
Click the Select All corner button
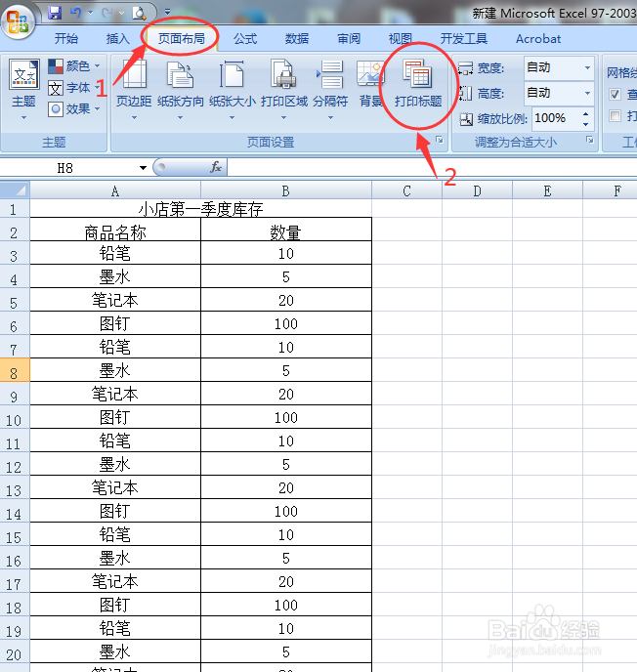coord(15,189)
